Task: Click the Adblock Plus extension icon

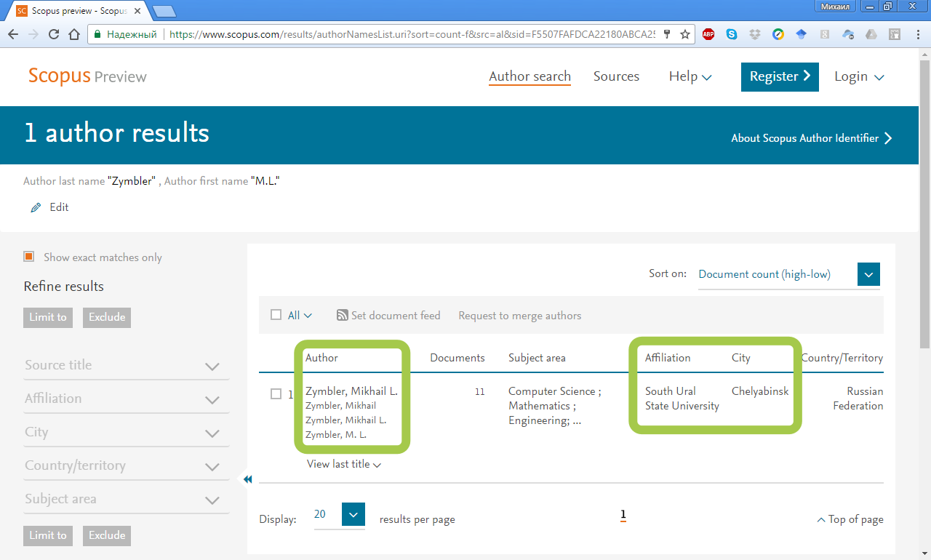Action: pos(708,34)
